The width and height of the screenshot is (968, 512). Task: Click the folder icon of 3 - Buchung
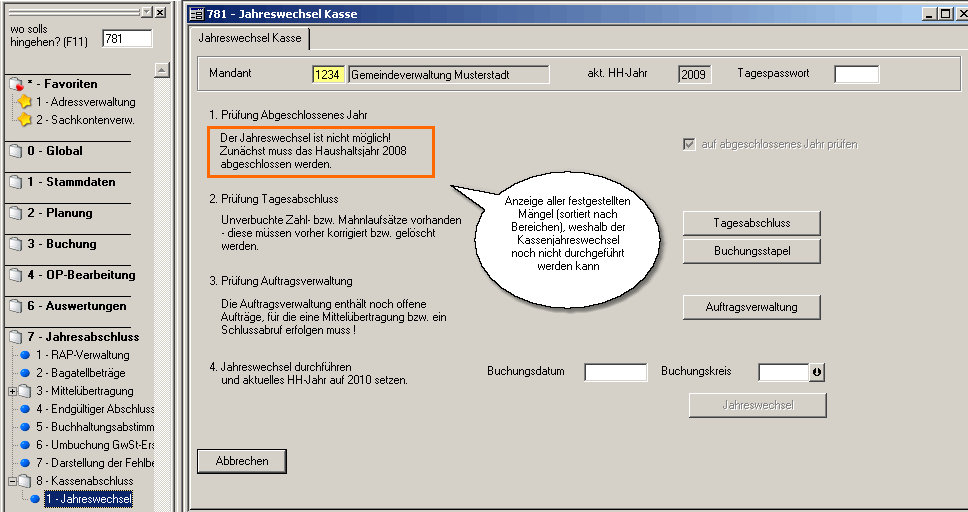coord(15,245)
